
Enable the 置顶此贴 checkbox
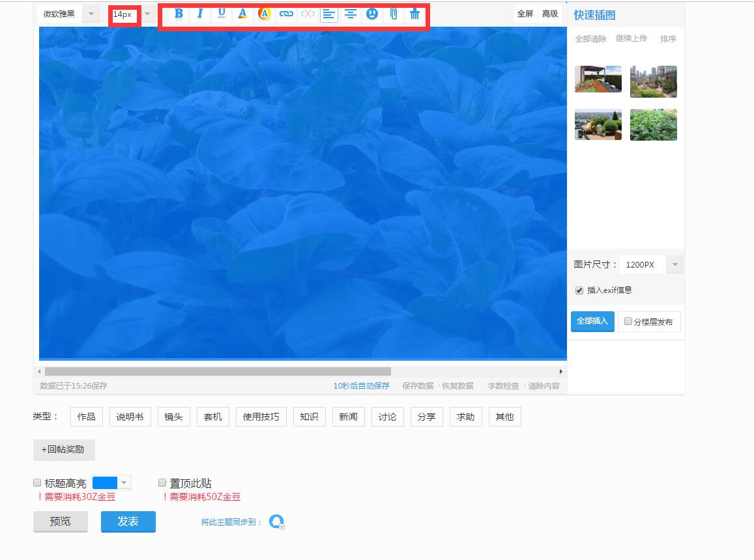pos(161,482)
